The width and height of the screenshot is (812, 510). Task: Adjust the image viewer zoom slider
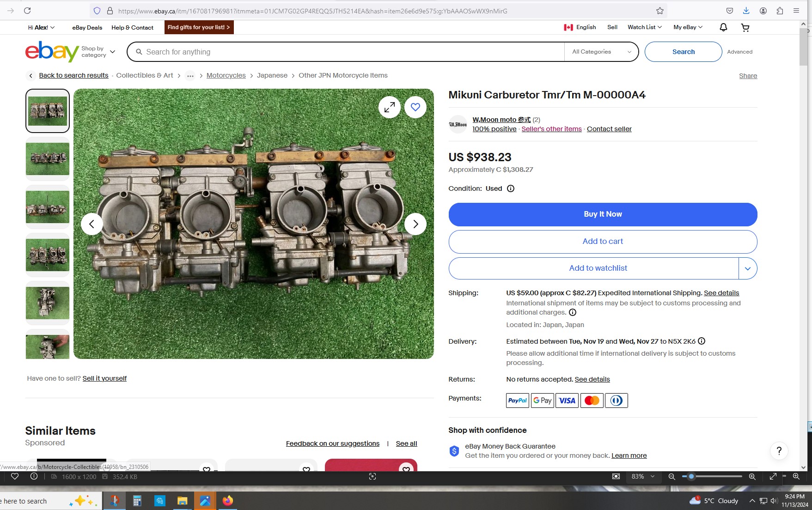pos(691,476)
